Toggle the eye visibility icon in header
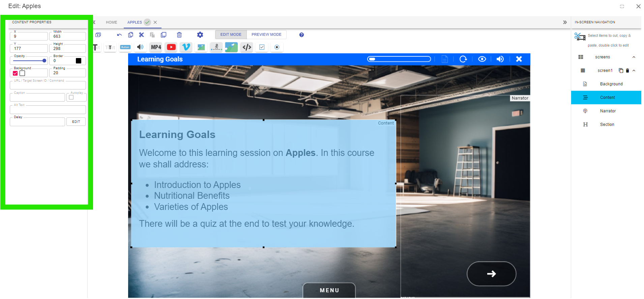The height and width of the screenshot is (299, 644). pos(482,59)
